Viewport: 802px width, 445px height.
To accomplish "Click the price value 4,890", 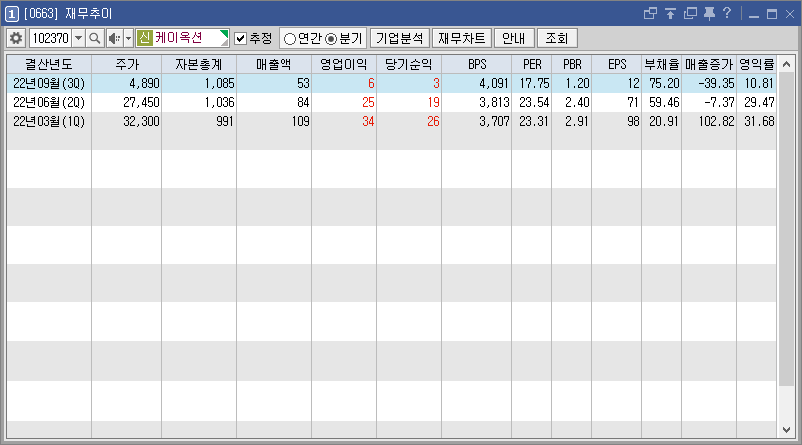I will point(144,83).
